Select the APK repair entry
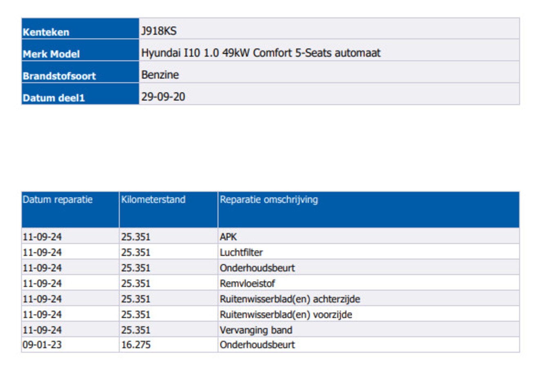The image size is (542, 392). [x=228, y=237]
